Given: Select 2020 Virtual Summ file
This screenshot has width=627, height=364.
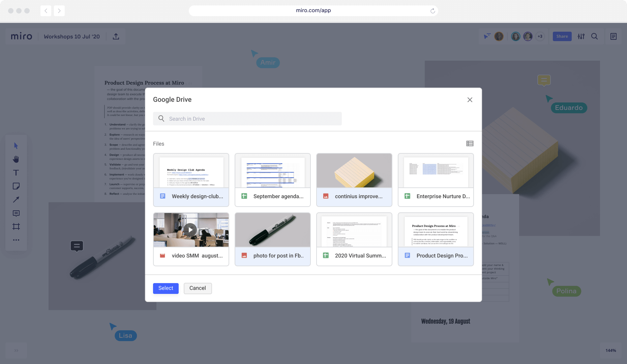Looking at the screenshot, I should point(354,239).
